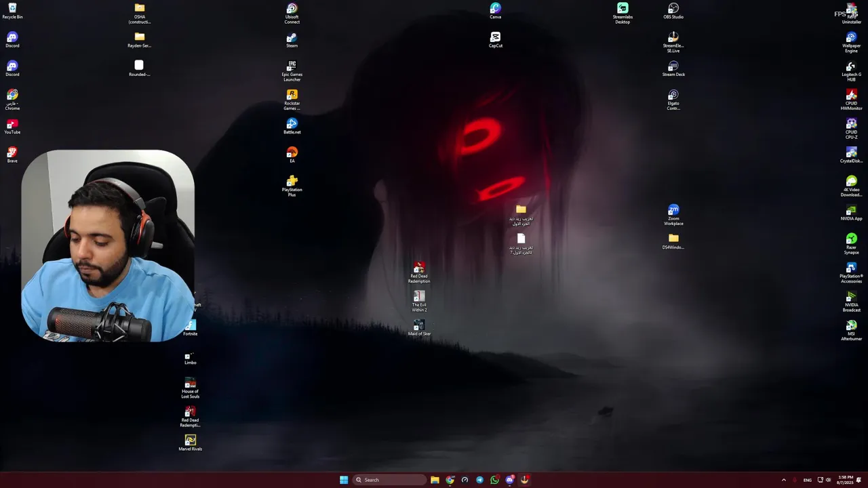Open Discord from the taskbar
The image size is (868, 488).
point(509,480)
